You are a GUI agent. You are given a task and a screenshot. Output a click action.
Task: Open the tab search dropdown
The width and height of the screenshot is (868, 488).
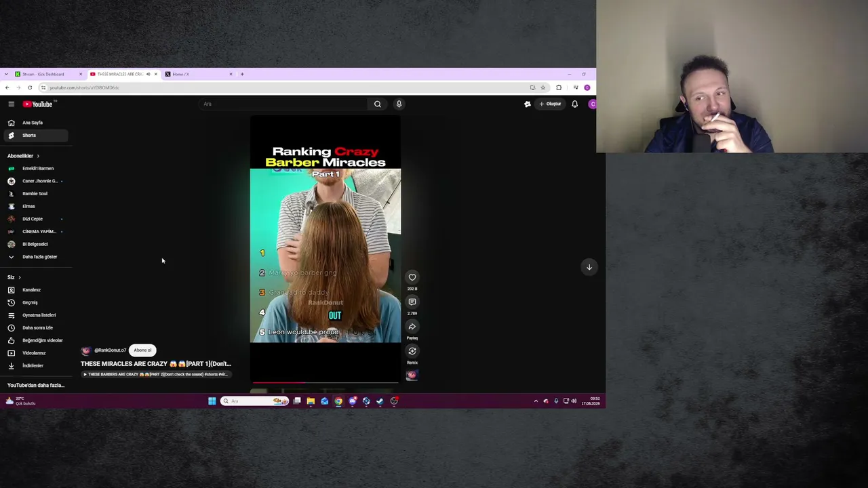[5, 74]
